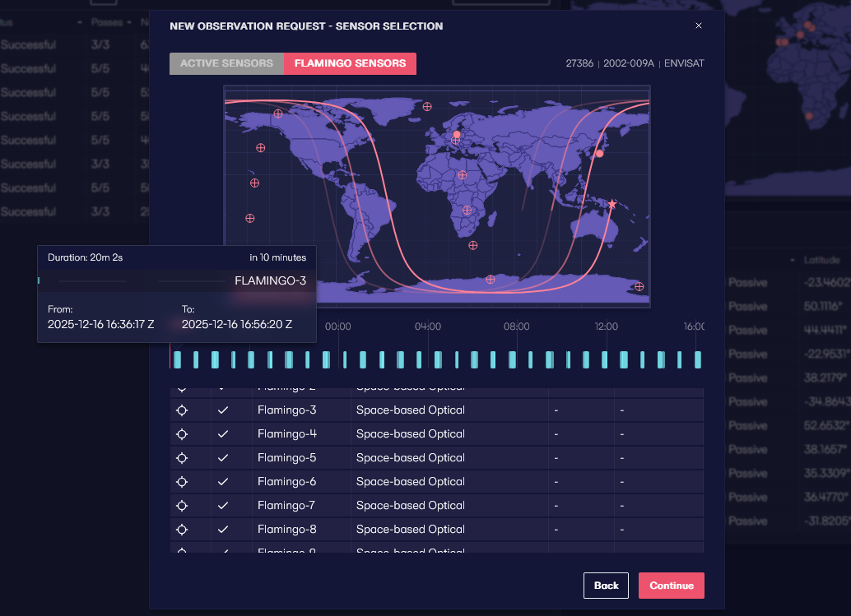
Task: Click the 'FLAMINGO-3' label in the tooltip
Action: click(x=270, y=281)
